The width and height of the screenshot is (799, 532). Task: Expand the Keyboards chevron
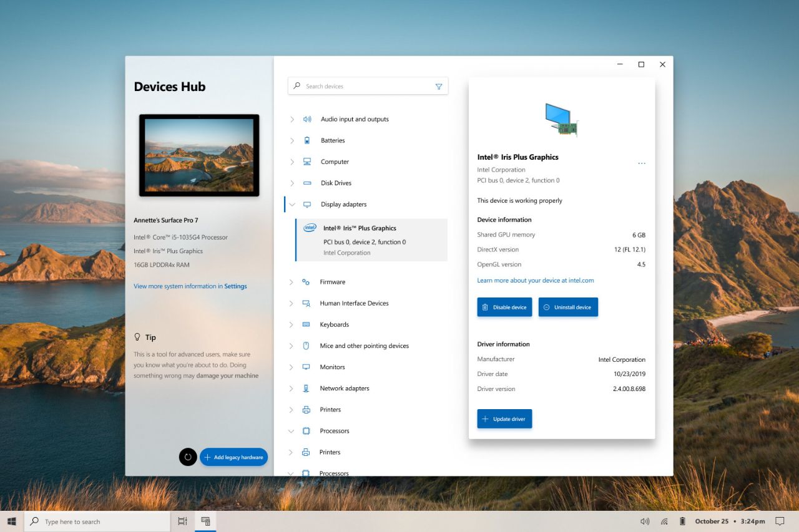click(292, 324)
